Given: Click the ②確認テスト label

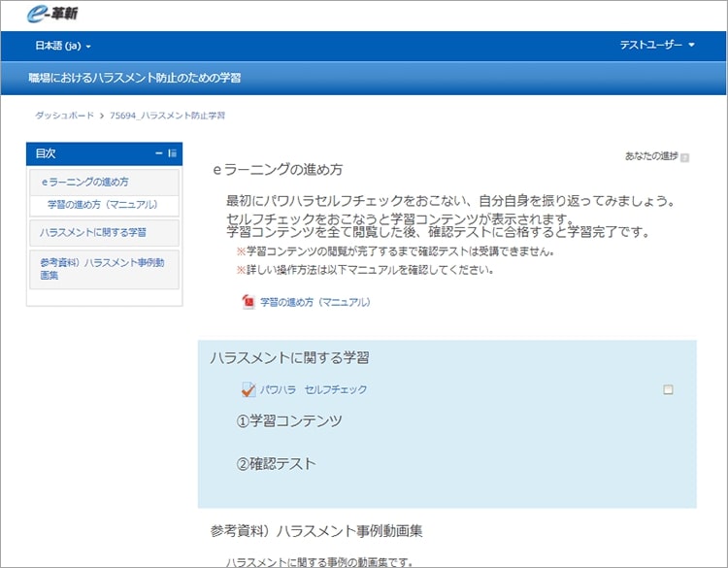Looking at the screenshot, I should 277,463.
